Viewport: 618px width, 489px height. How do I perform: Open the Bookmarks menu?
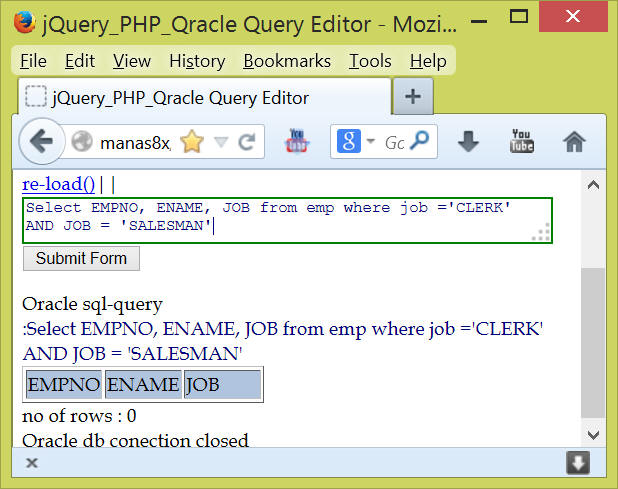pos(286,61)
